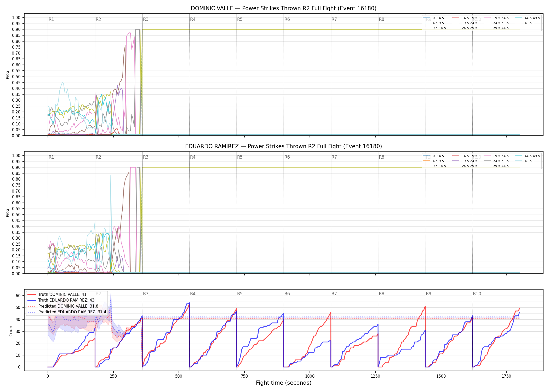Click the Fight time (seconds) axis label

(284, 383)
